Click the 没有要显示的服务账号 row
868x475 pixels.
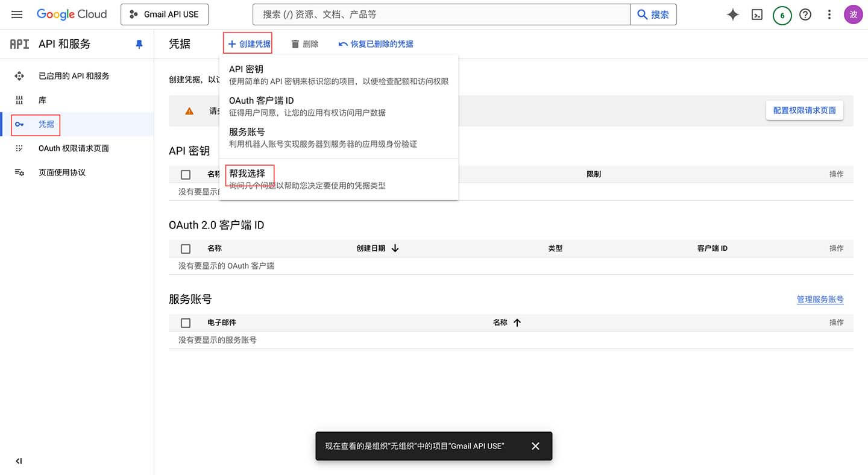(511, 340)
